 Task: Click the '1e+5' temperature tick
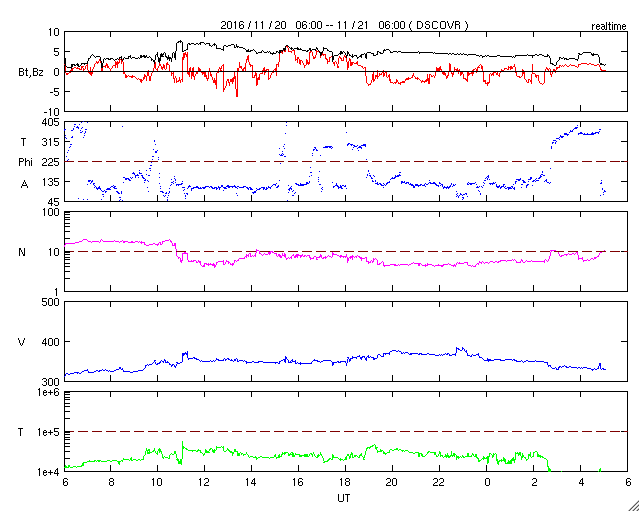(49, 432)
